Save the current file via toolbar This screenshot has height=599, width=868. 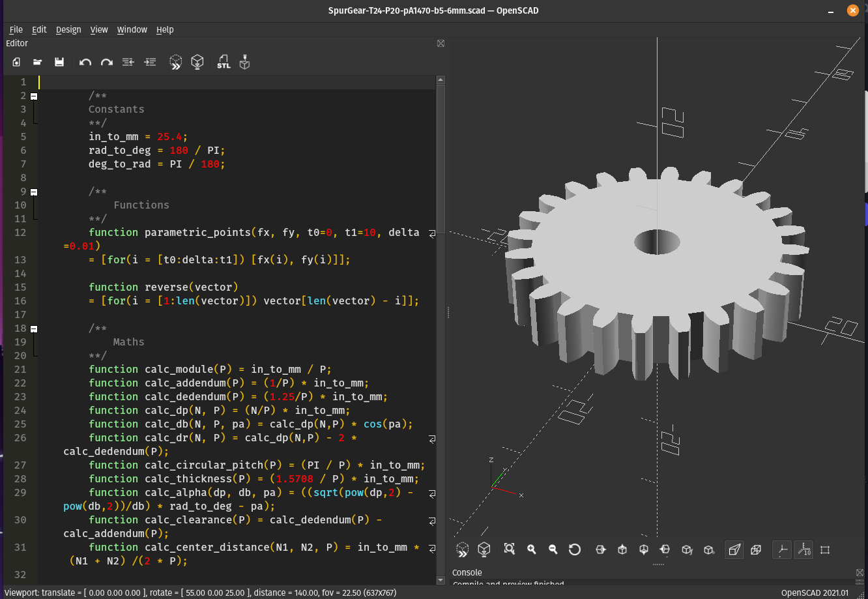point(59,62)
